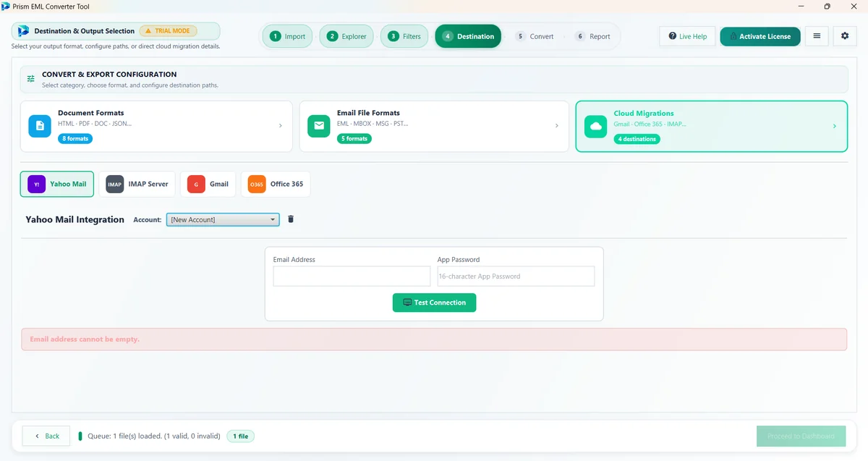Viewport: 868px width, 461px height.
Task: Click the orange O365 icon
Action: pos(257,185)
